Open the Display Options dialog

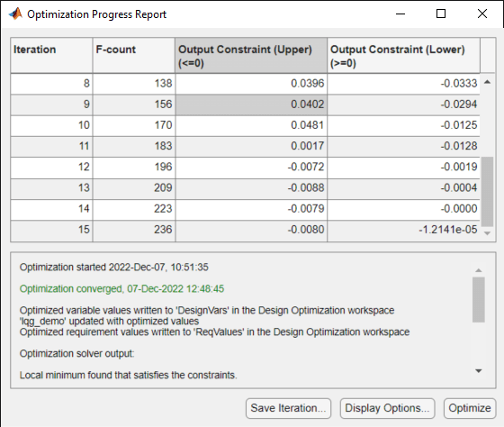point(387,408)
